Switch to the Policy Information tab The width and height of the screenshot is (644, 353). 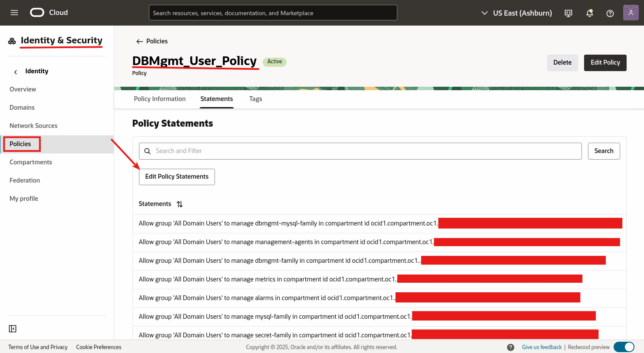[159, 98]
